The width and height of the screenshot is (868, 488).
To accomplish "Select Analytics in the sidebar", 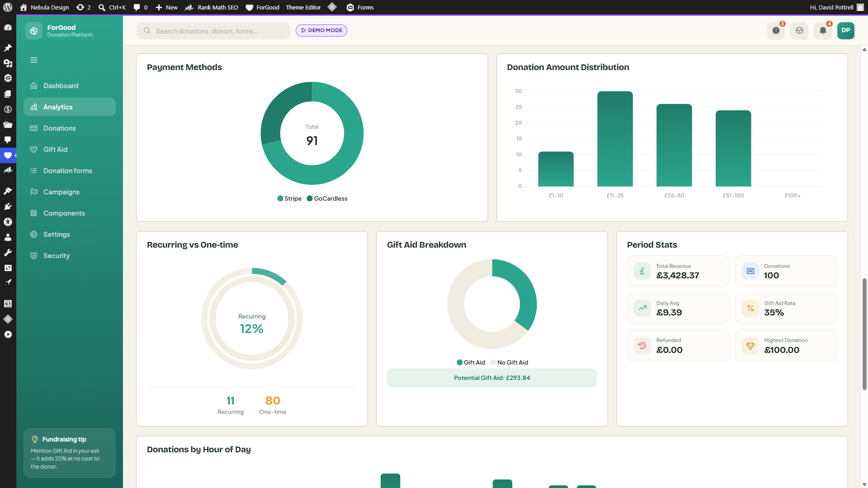I will tap(70, 107).
